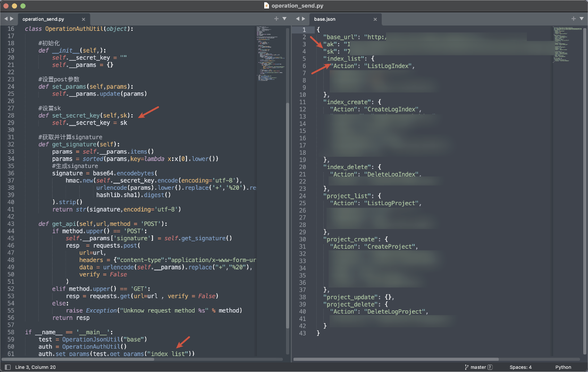The image size is (588, 372).
Task: Click line number 43 in right gutter
Action: (x=303, y=333)
